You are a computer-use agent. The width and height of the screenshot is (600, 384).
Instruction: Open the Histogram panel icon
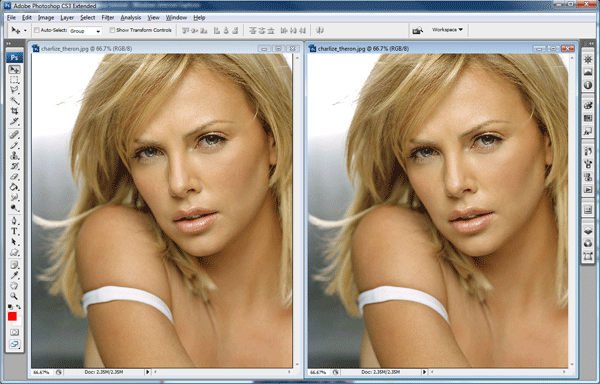click(x=588, y=72)
